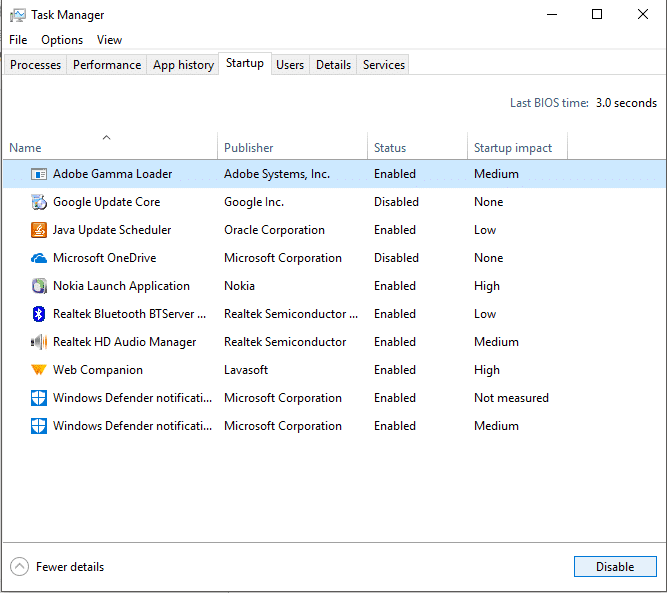
Task: Click the Realtek HD Audio Manager speaker icon
Action: point(39,342)
